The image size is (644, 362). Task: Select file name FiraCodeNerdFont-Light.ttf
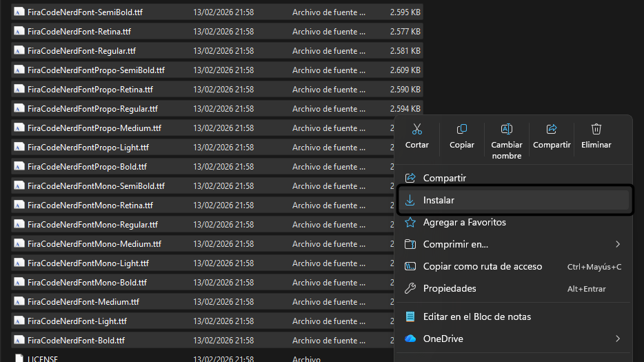coord(77,321)
